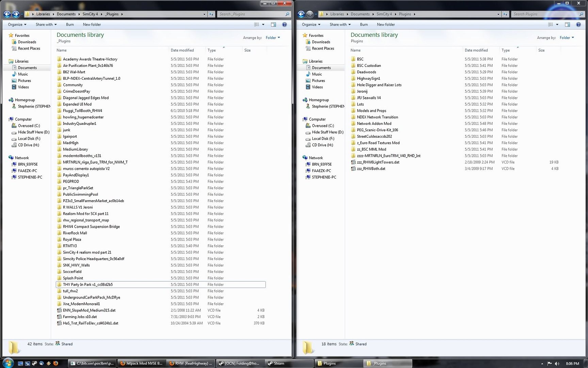Click volume icon in system tray
588x368 pixels.
557,364
